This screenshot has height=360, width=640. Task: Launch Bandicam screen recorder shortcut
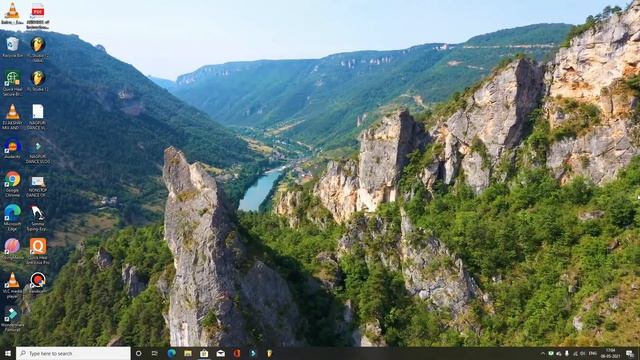38,283
